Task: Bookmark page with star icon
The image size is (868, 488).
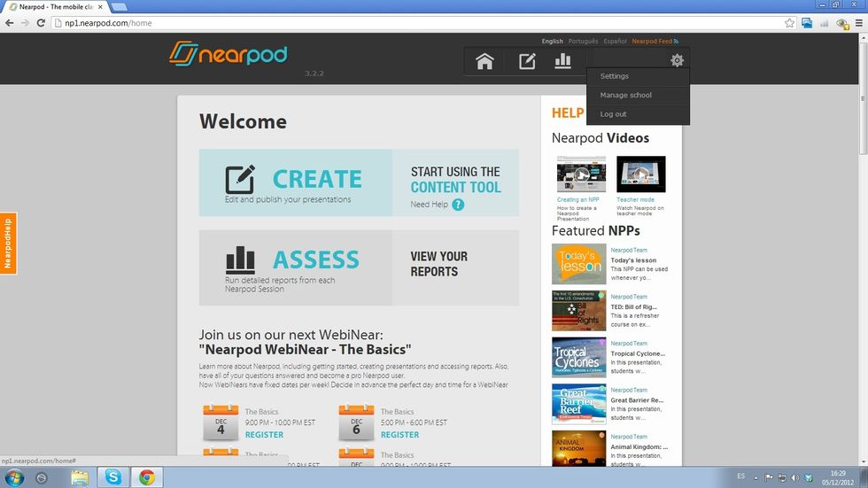Action: click(789, 23)
